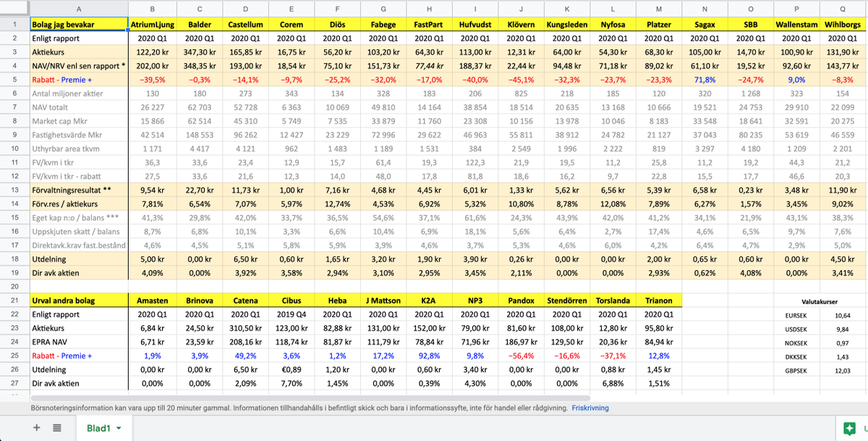The width and height of the screenshot is (868, 441).
Task: Click Wallenstam premium value 9,0%
Action: (797, 79)
